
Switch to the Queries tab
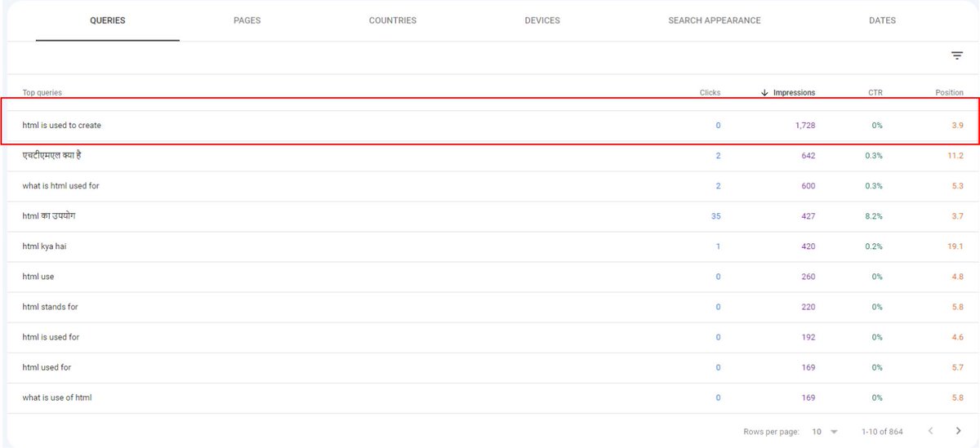tap(108, 20)
